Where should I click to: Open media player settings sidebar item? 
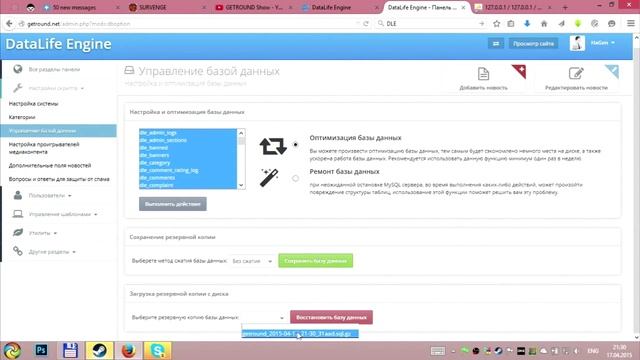pyautogui.click(x=44, y=148)
